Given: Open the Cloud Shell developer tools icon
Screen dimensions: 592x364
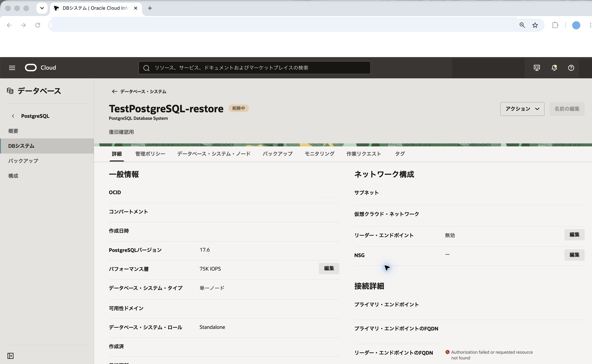Looking at the screenshot, I should click(537, 68).
